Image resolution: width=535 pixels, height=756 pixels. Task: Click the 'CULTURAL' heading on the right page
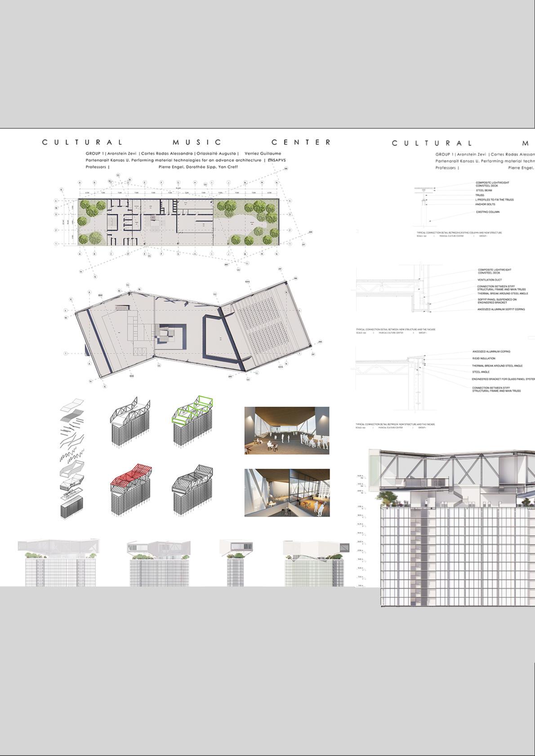tap(432, 143)
